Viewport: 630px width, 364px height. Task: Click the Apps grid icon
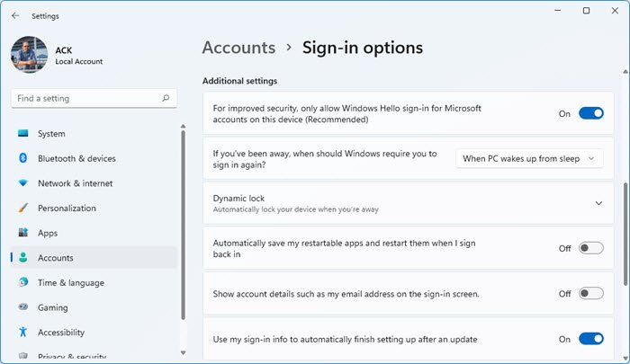point(23,233)
